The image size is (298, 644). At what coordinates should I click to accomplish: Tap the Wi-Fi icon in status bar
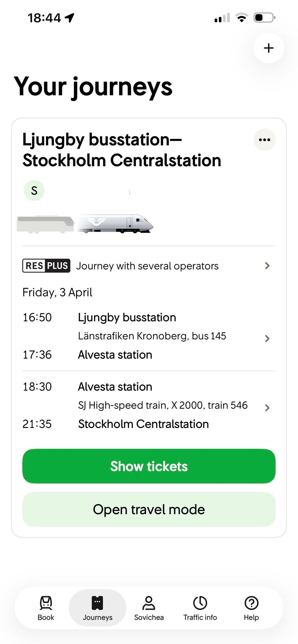pos(242,18)
